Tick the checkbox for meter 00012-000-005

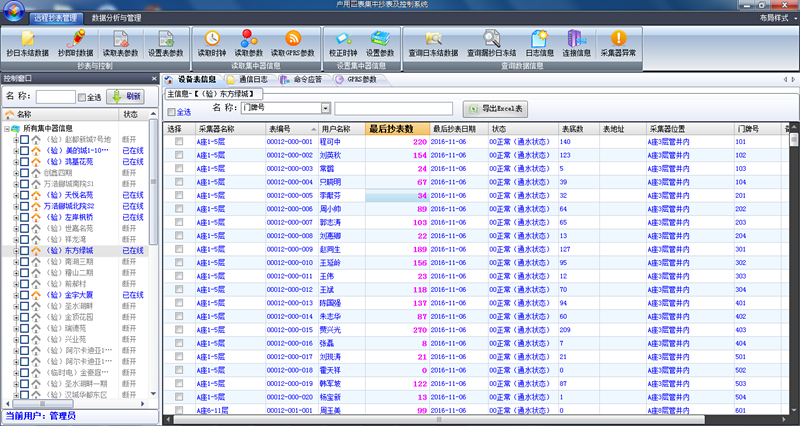tap(179, 195)
